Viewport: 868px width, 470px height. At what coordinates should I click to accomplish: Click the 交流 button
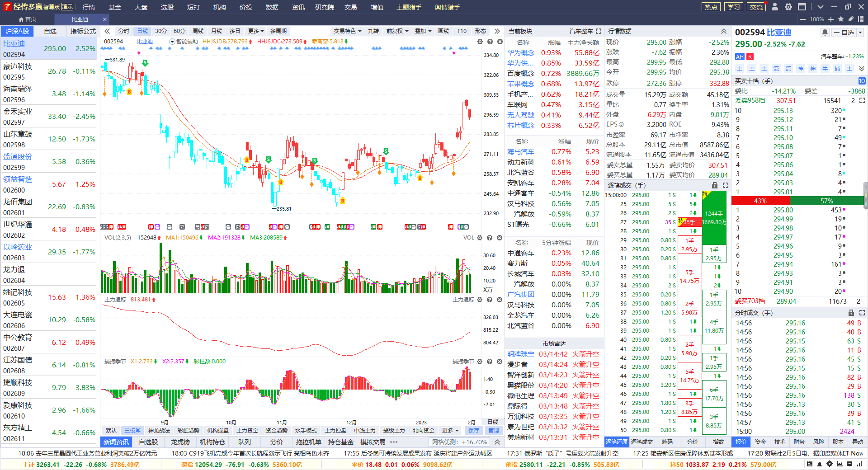click(756, 7)
